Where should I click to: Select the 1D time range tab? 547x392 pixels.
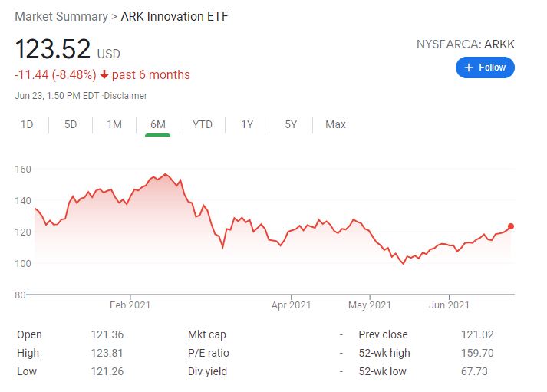pyautogui.click(x=26, y=124)
